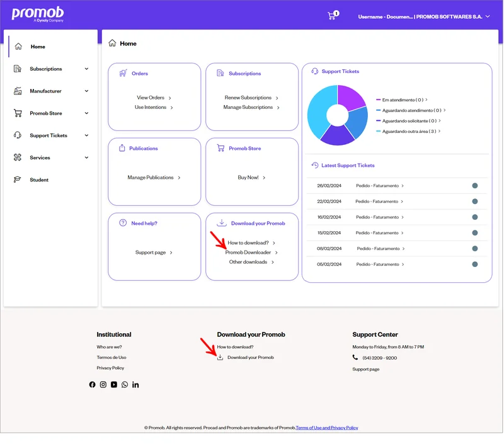Open the Terms of Use and Privacy Policy link
The width and height of the screenshot is (504, 444).
point(327,428)
